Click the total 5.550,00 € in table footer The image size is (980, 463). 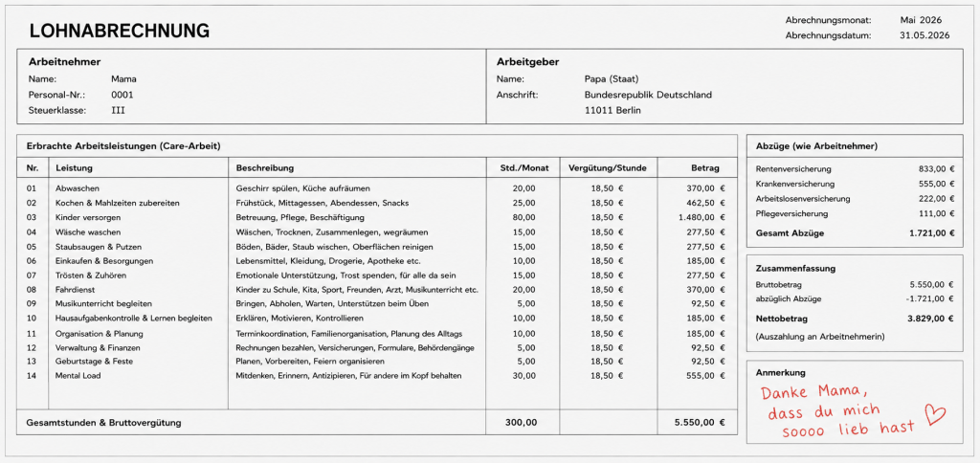coord(700,423)
